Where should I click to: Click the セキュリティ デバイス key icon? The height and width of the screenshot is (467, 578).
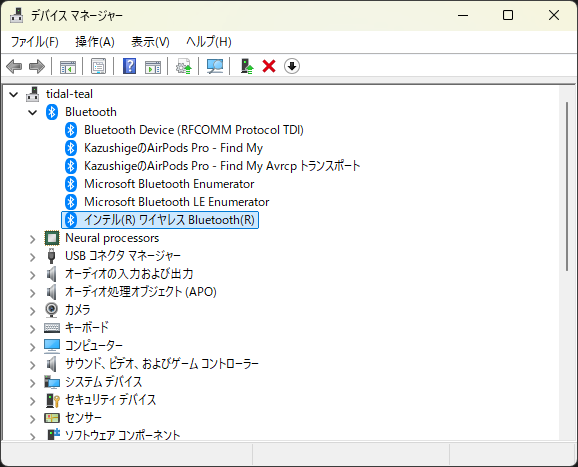coord(53,400)
